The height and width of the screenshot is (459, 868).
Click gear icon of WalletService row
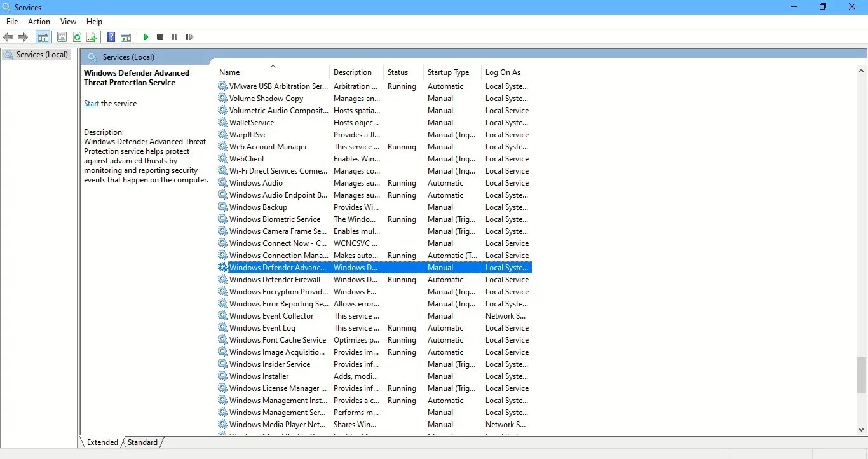223,122
